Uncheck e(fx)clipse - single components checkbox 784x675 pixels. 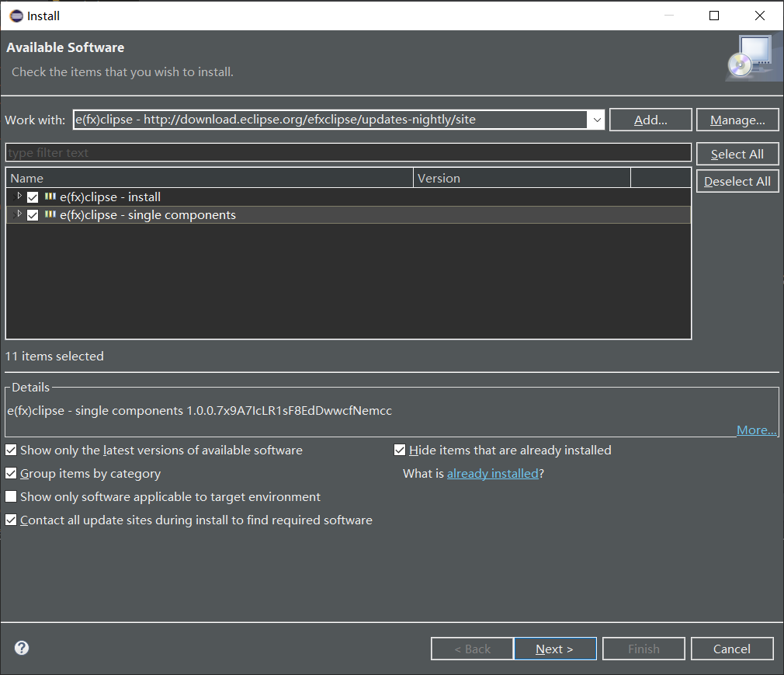point(33,215)
